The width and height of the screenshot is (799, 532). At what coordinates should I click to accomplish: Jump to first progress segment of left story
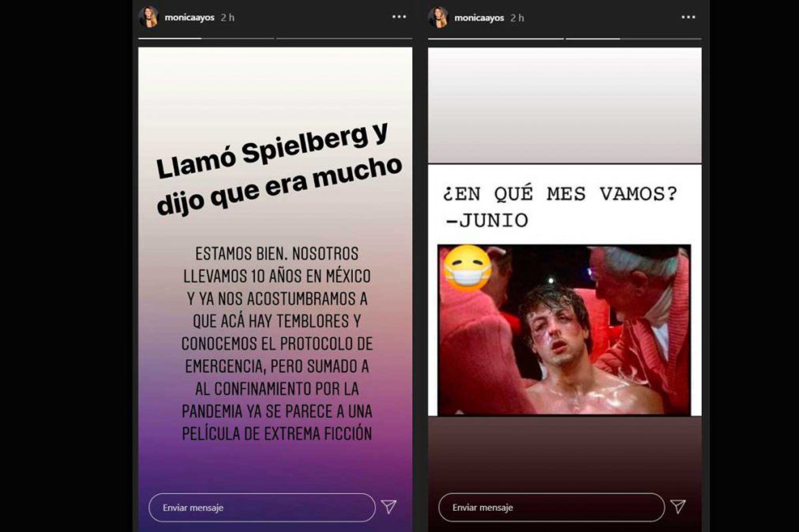206,39
